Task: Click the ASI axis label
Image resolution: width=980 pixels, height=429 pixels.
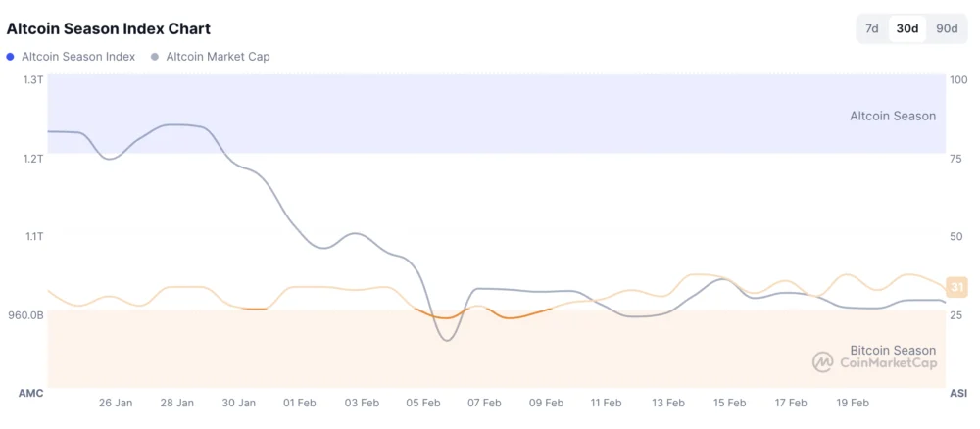Action: coord(958,393)
